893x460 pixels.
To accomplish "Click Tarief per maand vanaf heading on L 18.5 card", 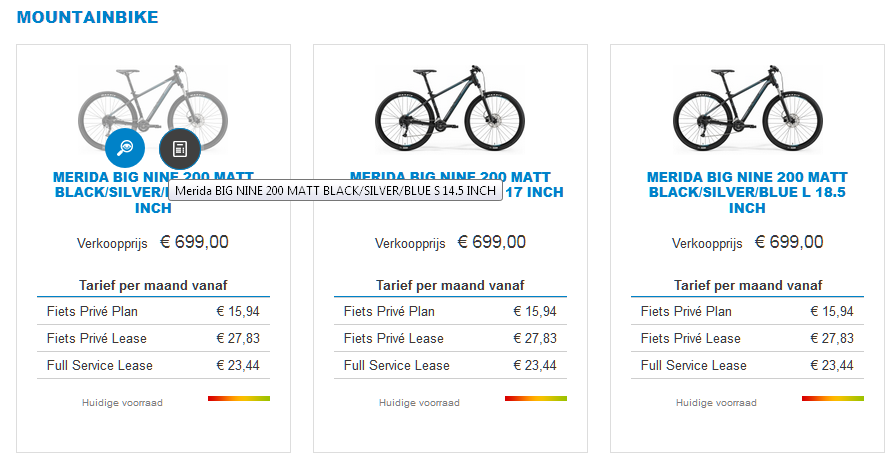I will [x=747, y=286].
